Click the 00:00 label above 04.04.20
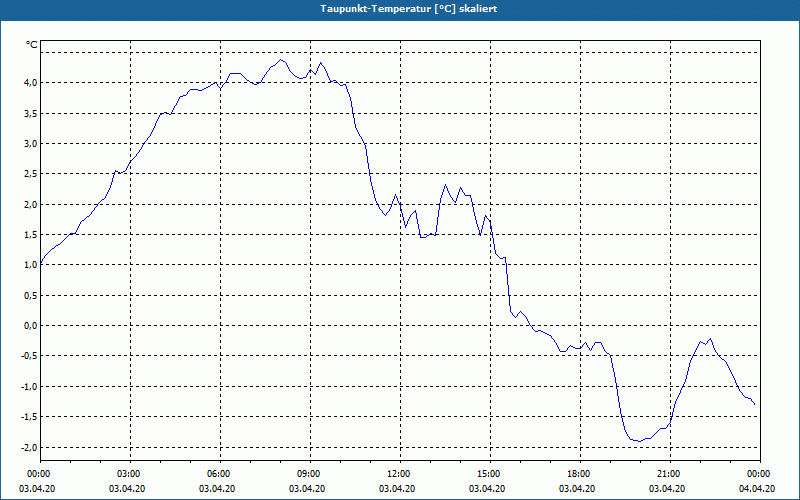 [758, 474]
